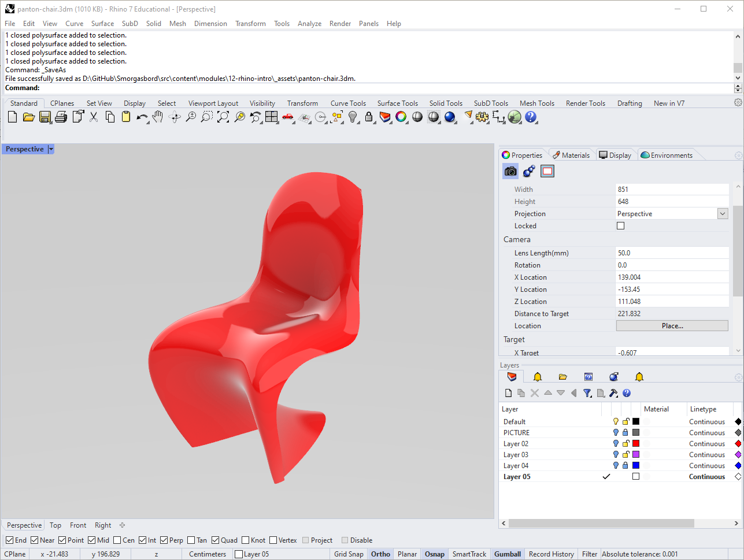744x560 pixels.
Task: Toggle Grid Snap in the status bar
Action: [x=349, y=554]
